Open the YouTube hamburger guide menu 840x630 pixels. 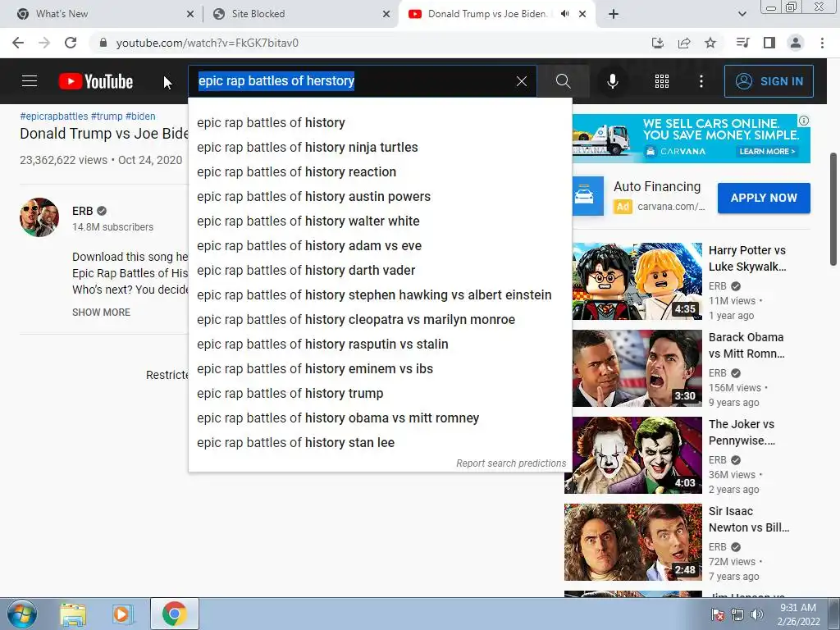tap(30, 81)
